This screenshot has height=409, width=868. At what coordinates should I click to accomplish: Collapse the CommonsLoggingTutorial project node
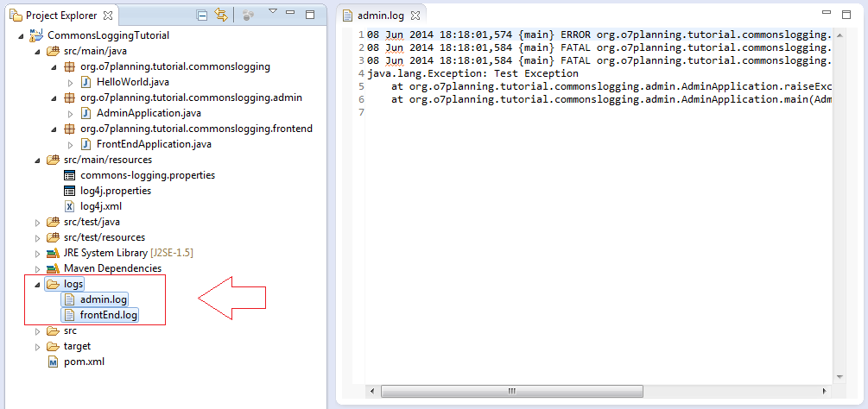coord(21,36)
